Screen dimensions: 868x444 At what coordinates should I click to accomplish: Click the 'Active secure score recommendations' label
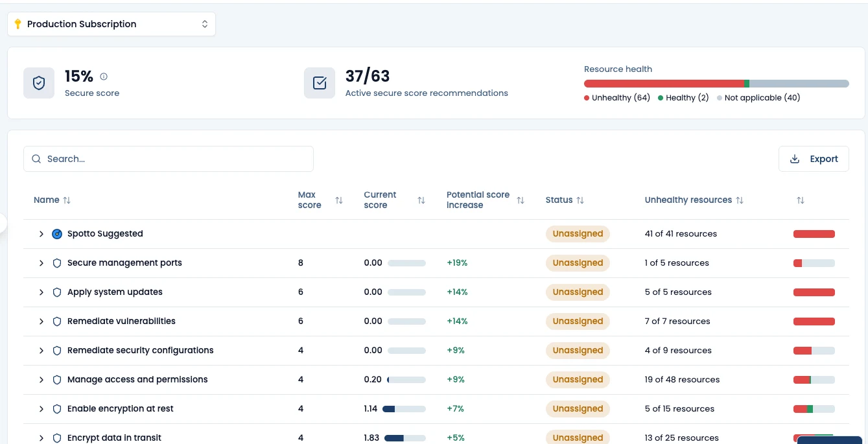coord(427,93)
